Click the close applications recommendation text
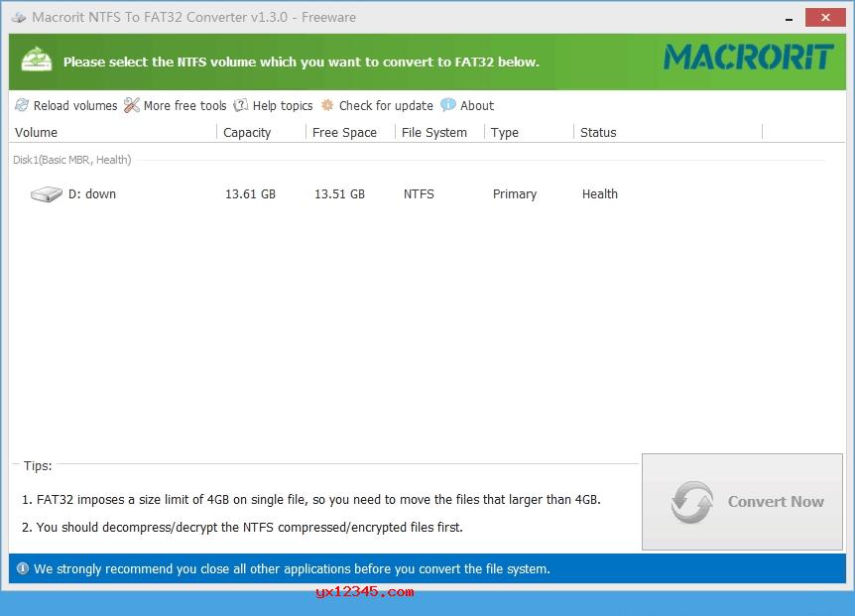 (x=292, y=568)
